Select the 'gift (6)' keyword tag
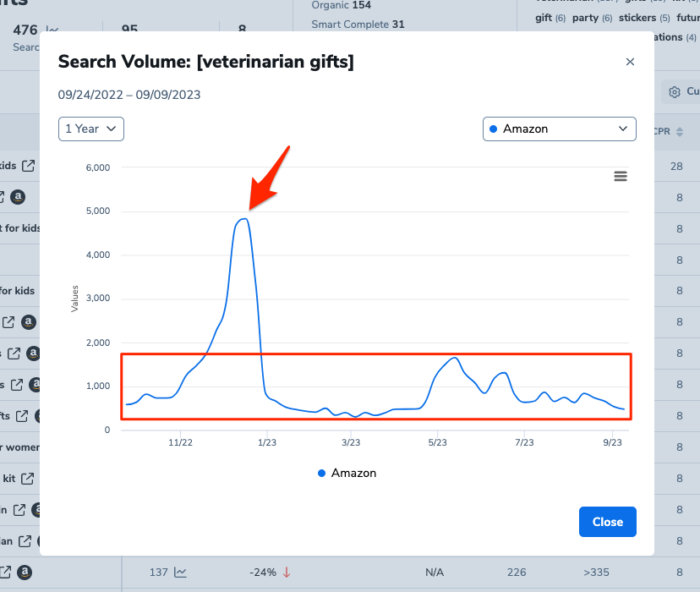 click(x=550, y=18)
